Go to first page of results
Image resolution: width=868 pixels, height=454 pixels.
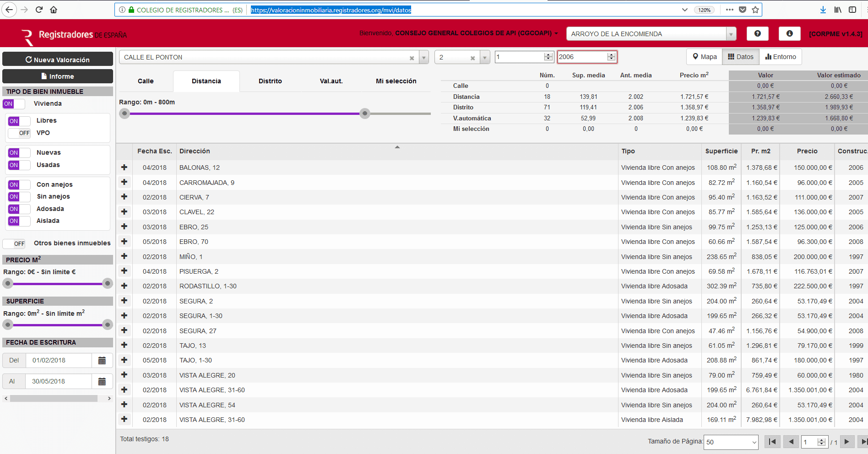772,442
